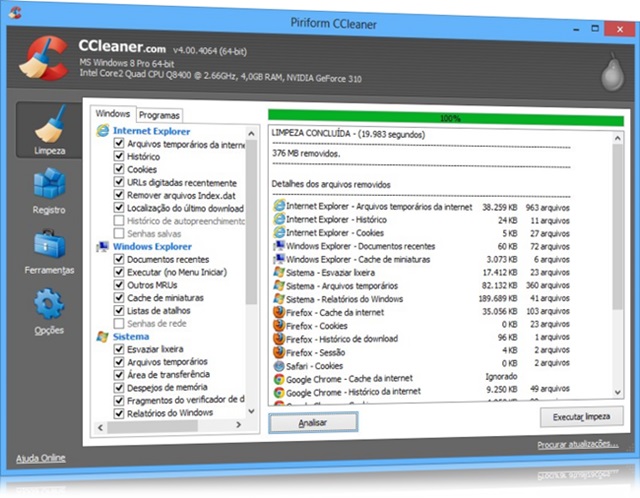This screenshot has width=640, height=498.
Task: Open the Registro section
Action: (x=49, y=191)
